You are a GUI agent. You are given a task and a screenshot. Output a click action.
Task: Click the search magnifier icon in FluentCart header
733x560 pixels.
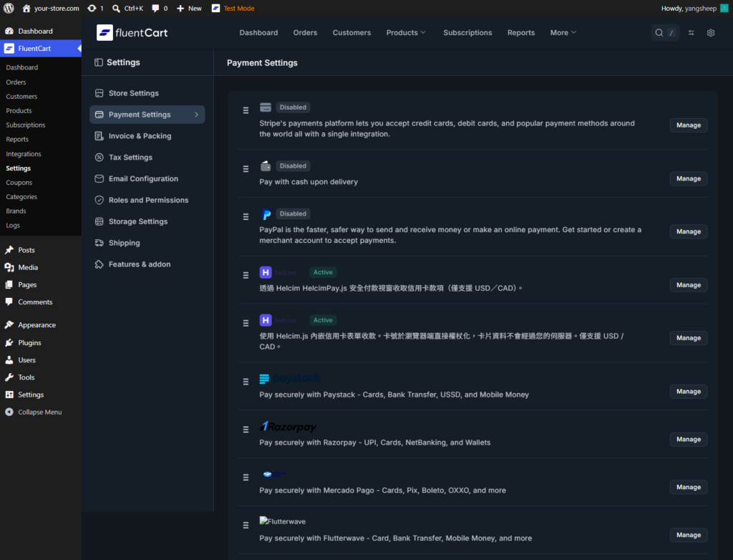click(659, 33)
